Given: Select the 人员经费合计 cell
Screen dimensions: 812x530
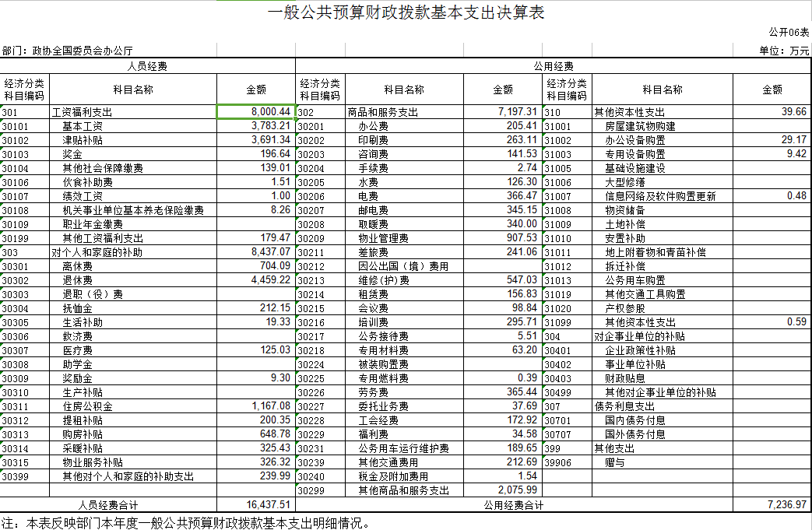Looking at the screenshot, I should coord(108,504).
